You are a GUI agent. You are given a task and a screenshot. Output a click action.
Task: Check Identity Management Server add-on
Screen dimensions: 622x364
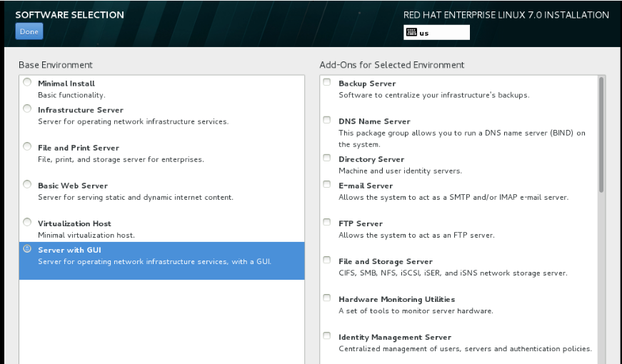tap(327, 336)
